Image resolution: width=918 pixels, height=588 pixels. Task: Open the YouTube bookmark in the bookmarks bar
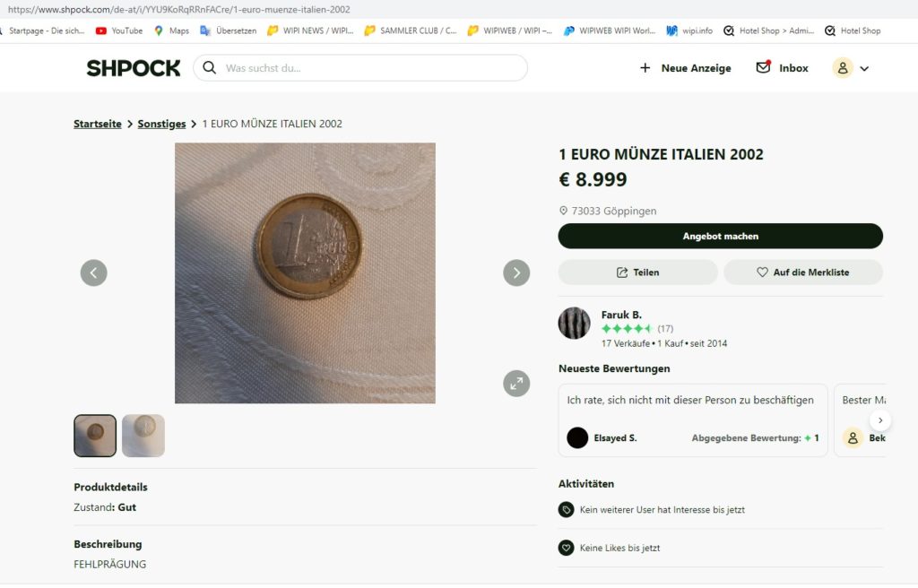click(117, 30)
